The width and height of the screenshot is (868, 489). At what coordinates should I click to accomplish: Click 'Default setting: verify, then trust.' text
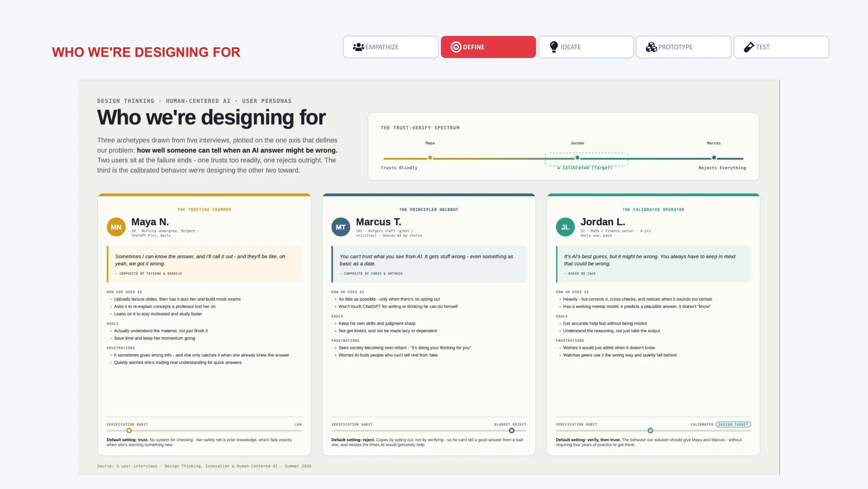588,440
